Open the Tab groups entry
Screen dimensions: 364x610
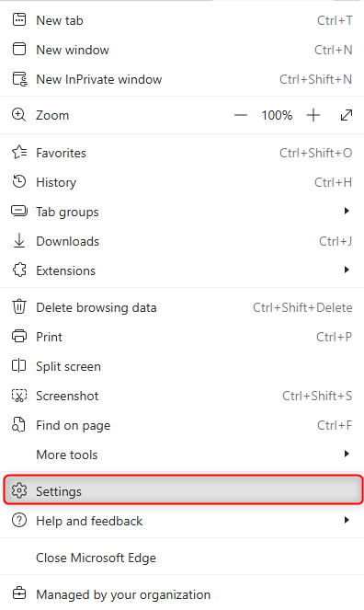(x=182, y=212)
